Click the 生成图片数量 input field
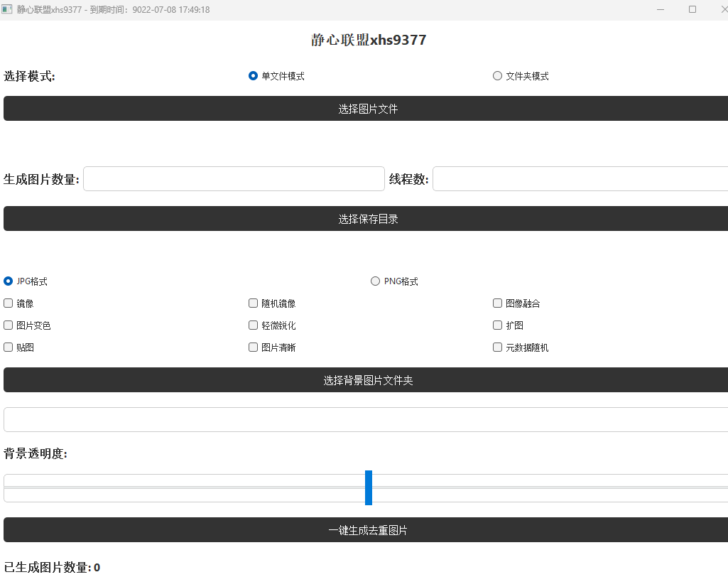 (x=234, y=179)
